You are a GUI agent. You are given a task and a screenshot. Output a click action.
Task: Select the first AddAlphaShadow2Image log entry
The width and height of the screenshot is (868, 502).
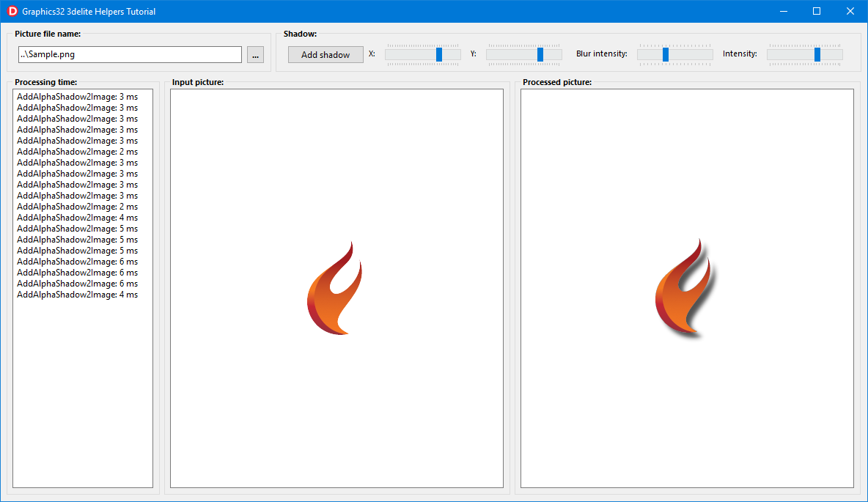tap(76, 96)
